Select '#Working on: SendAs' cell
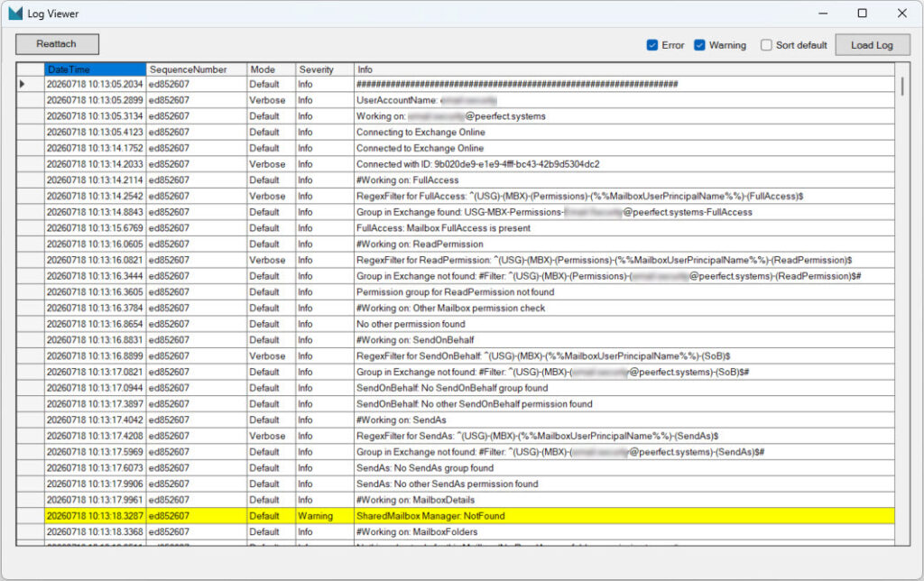 [624, 420]
